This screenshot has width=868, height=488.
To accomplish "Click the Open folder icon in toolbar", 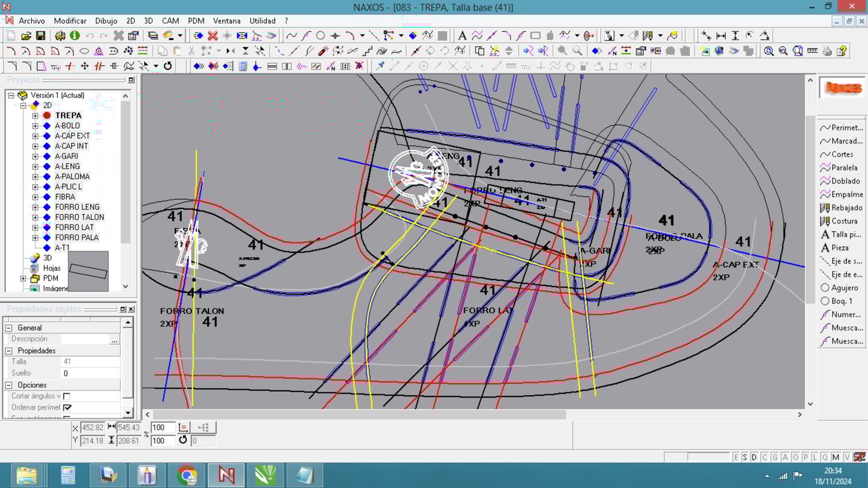I will click(26, 36).
